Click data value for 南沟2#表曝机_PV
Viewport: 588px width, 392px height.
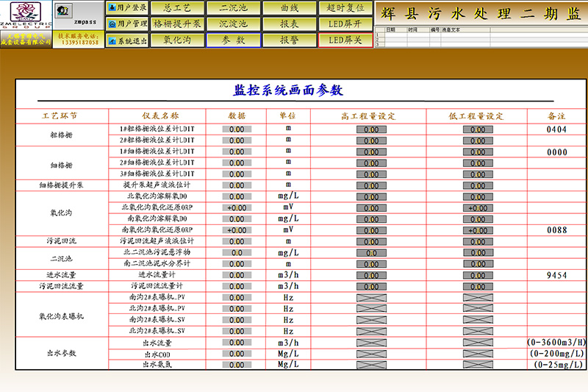tap(237, 298)
